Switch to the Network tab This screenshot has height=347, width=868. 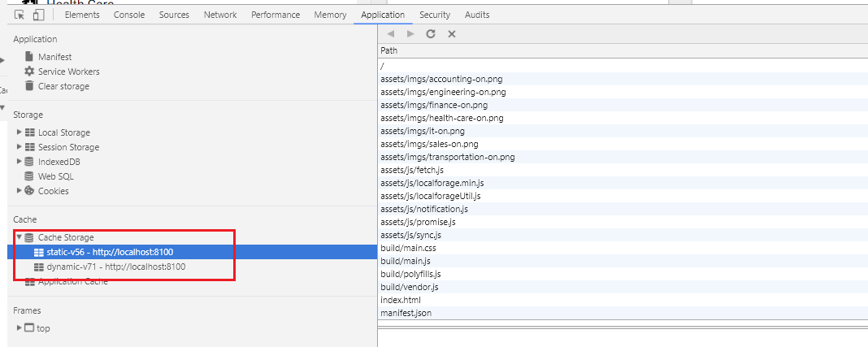click(x=219, y=15)
